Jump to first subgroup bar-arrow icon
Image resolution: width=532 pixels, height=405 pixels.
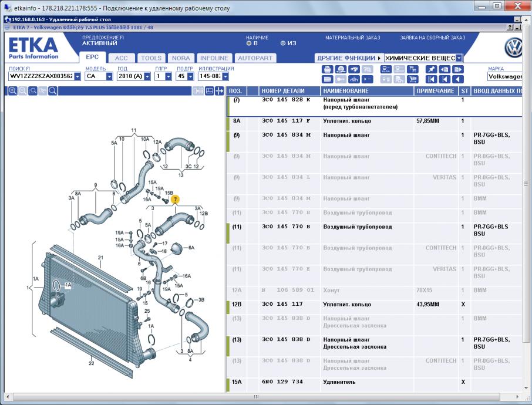[445, 79]
